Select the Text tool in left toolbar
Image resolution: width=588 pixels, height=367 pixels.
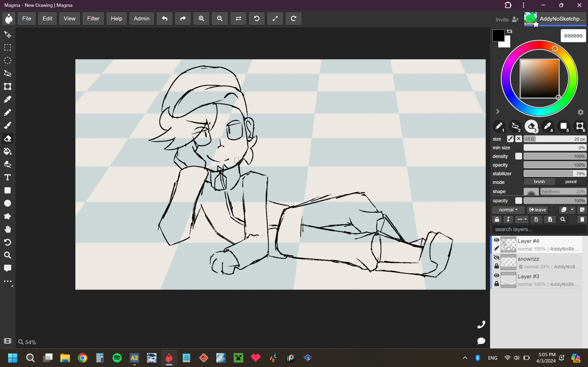(8, 177)
